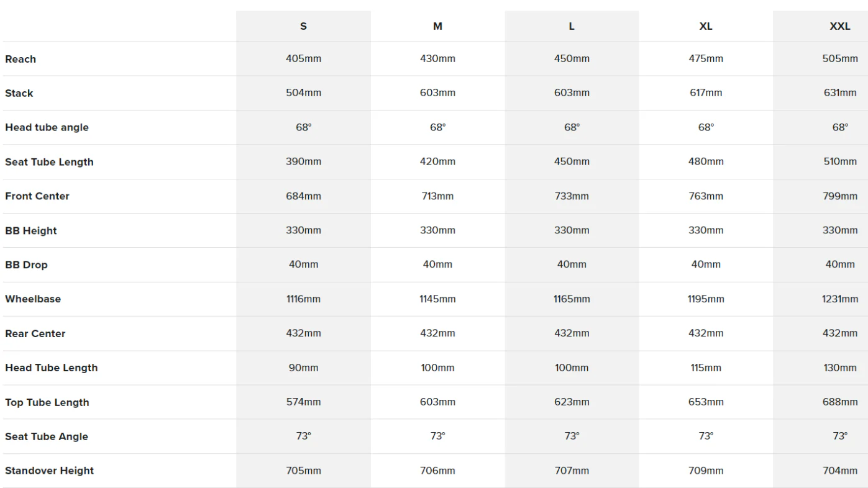
Task: Select the 733mm Front Center value for L
Action: (572, 196)
